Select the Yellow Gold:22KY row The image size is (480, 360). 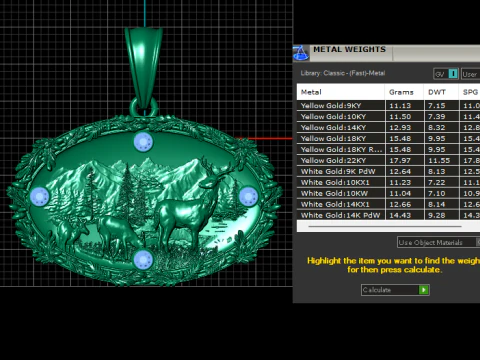pos(388,161)
